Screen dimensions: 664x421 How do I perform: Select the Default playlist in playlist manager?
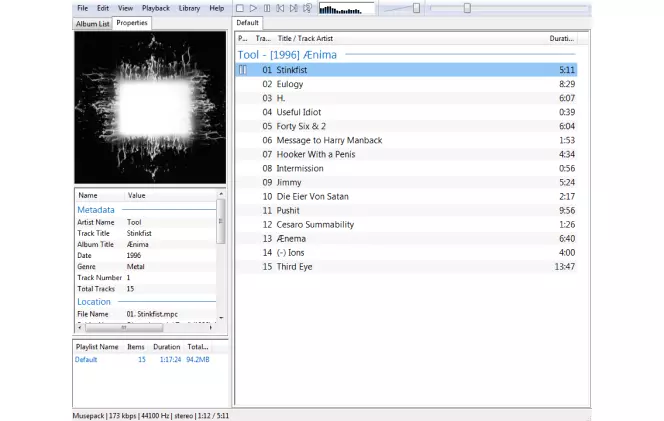coord(142,359)
